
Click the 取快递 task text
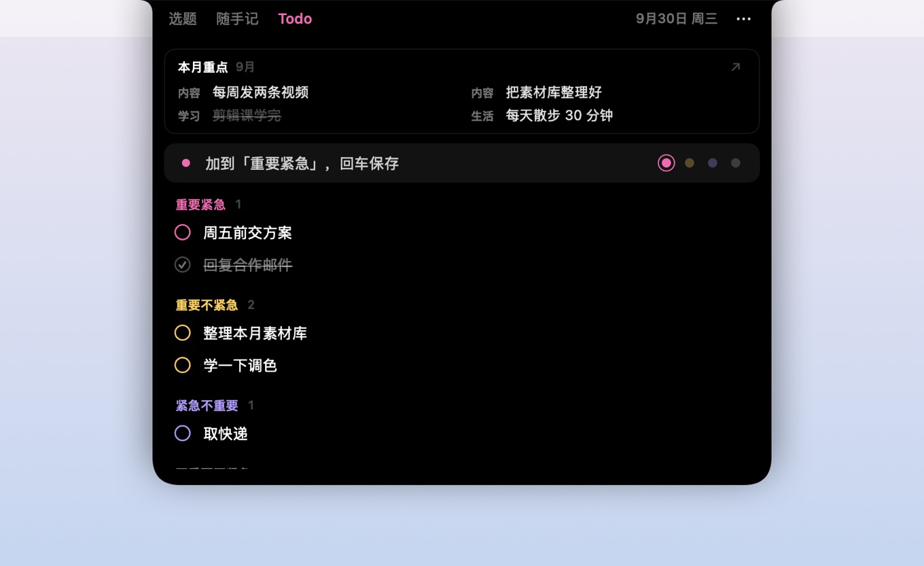[x=226, y=434]
